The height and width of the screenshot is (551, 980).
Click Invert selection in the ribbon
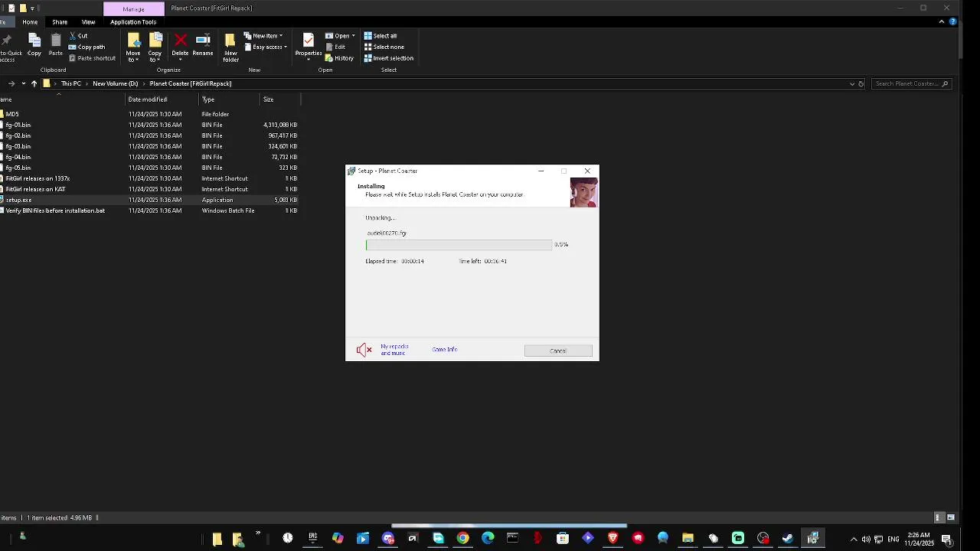click(x=388, y=58)
